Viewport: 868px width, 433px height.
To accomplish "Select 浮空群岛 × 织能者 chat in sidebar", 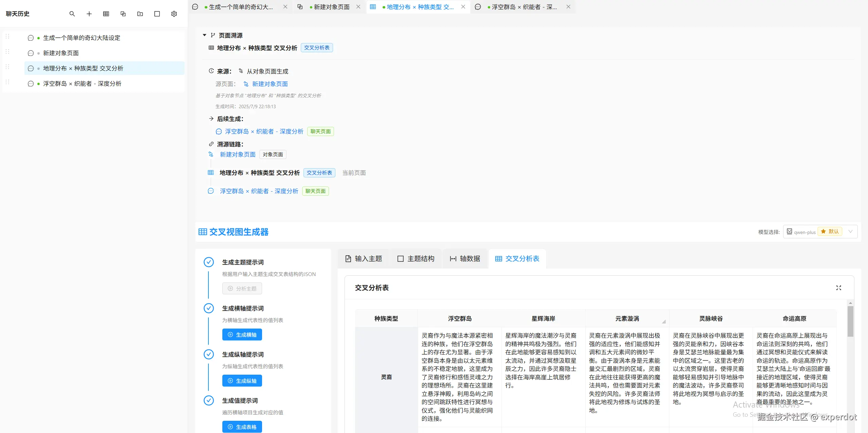I will (x=82, y=84).
